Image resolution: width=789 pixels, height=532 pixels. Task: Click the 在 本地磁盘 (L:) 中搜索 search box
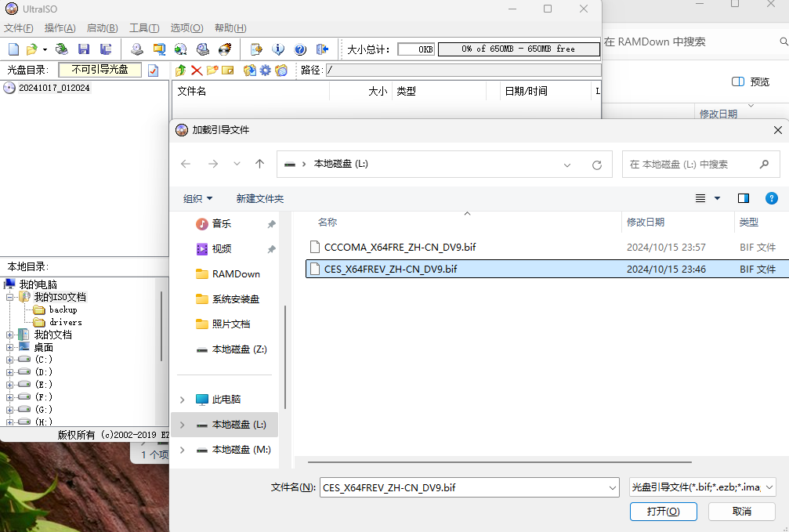701,164
